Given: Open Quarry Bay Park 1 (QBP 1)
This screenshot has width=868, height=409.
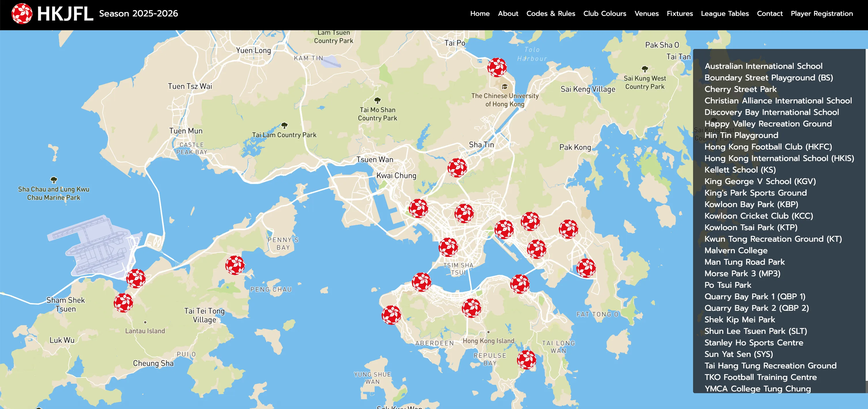Looking at the screenshot, I should (755, 296).
